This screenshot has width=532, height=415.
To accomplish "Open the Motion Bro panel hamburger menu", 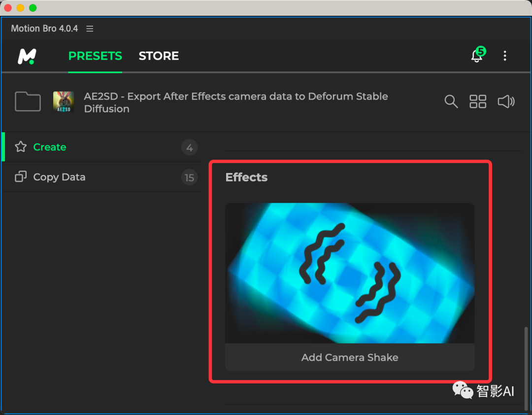I will click(90, 29).
